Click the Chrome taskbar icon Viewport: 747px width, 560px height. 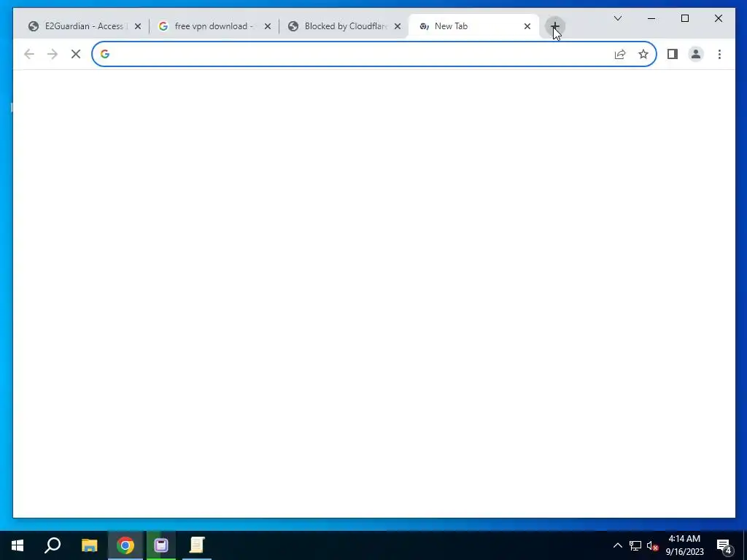125,545
